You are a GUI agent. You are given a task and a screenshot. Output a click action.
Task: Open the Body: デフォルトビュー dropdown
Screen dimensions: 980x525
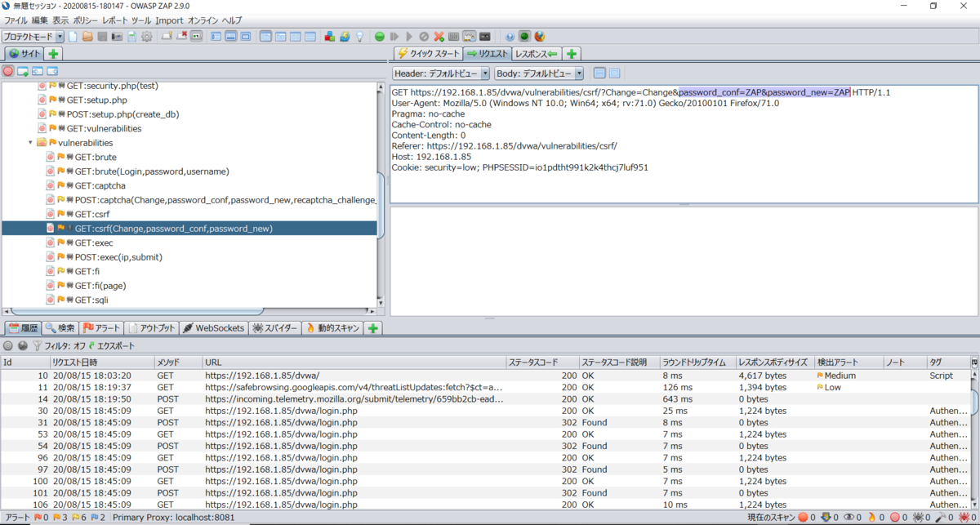(539, 73)
